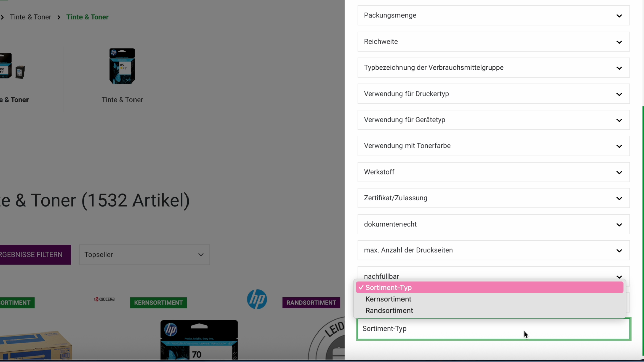Click the green Kernsortiment badge
This screenshot has width=644, height=362.
pos(158,303)
